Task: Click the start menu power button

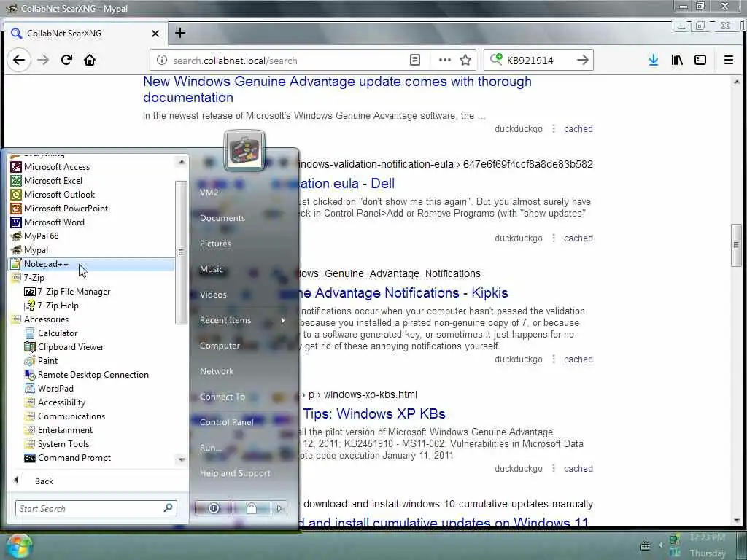Action: pos(214,508)
